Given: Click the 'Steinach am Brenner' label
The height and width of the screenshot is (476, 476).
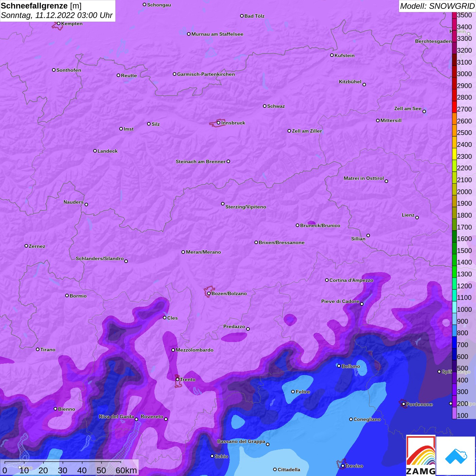Looking at the screenshot, I should [201, 161].
